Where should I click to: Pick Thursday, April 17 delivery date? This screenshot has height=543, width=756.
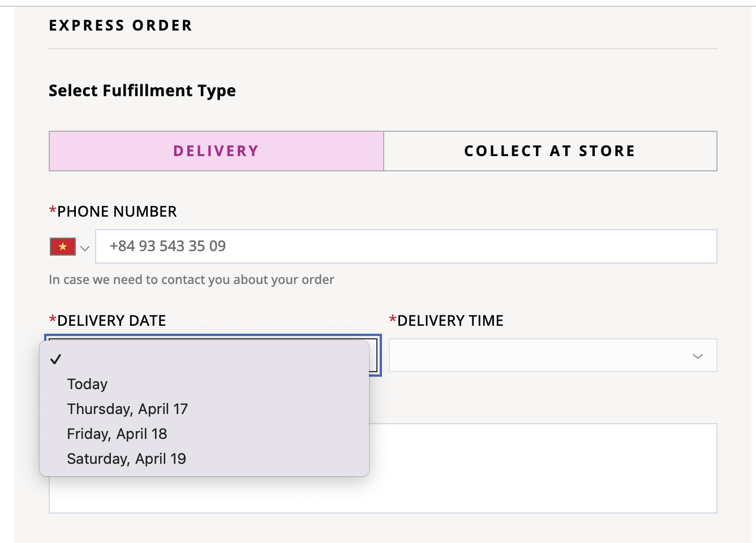tap(127, 409)
